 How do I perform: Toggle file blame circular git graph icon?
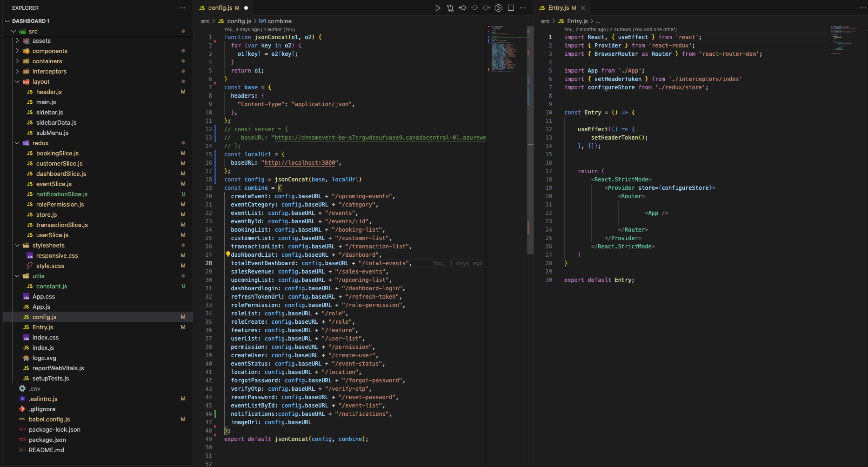click(x=499, y=8)
